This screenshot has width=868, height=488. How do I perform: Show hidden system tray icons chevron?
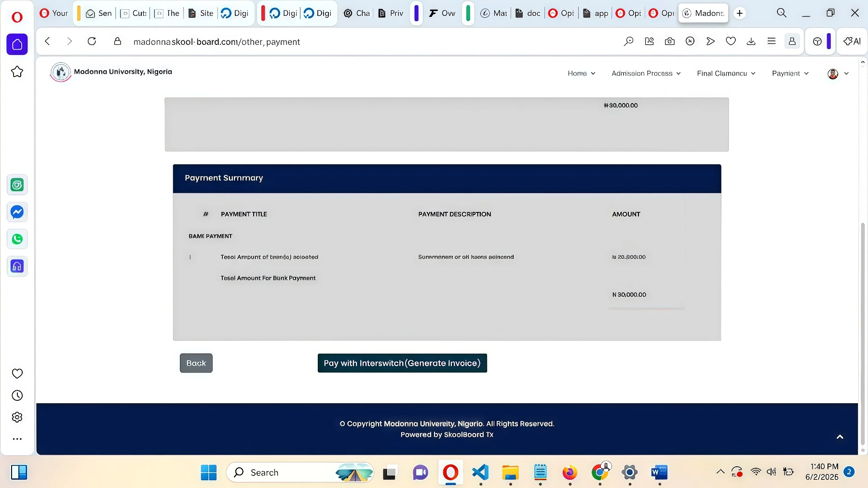[x=720, y=472]
